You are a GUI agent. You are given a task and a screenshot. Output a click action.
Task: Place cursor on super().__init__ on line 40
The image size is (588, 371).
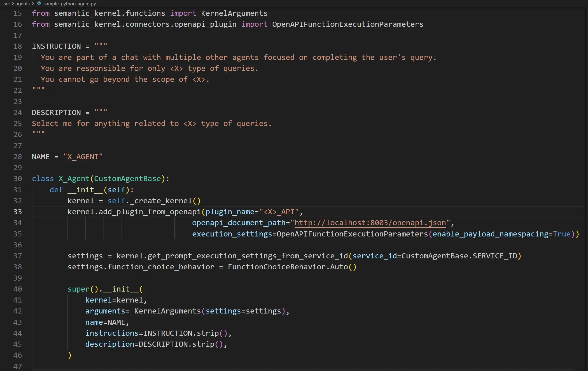click(104, 289)
